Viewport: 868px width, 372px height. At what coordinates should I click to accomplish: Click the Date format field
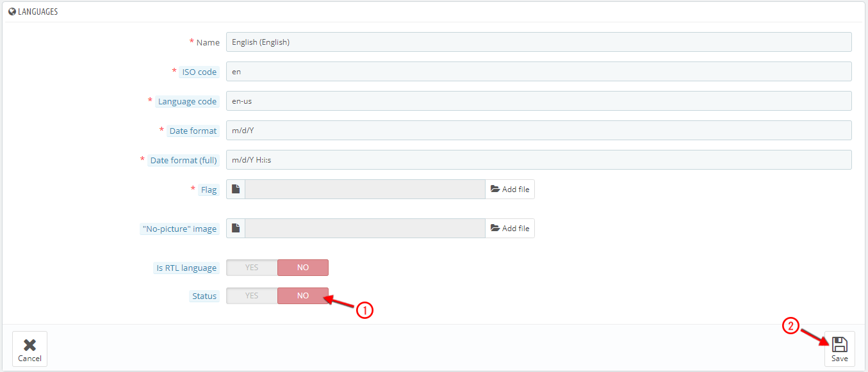[x=539, y=131]
